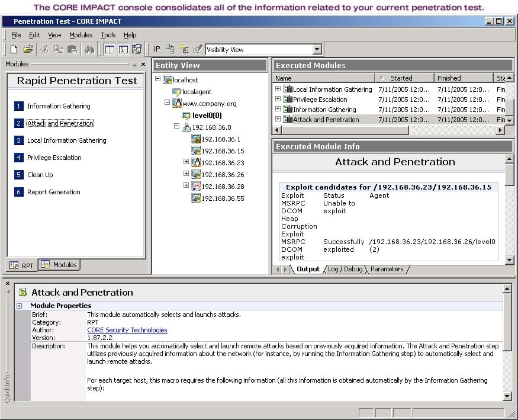Expand the 192.168.36.26 host node
Screen dimensions: 518x420
pos(186,174)
